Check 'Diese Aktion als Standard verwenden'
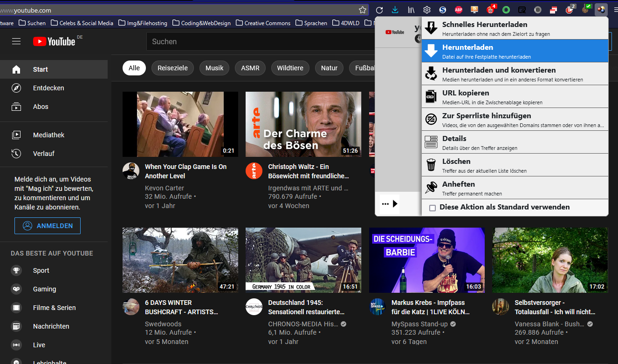The image size is (618, 364). pos(433,208)
